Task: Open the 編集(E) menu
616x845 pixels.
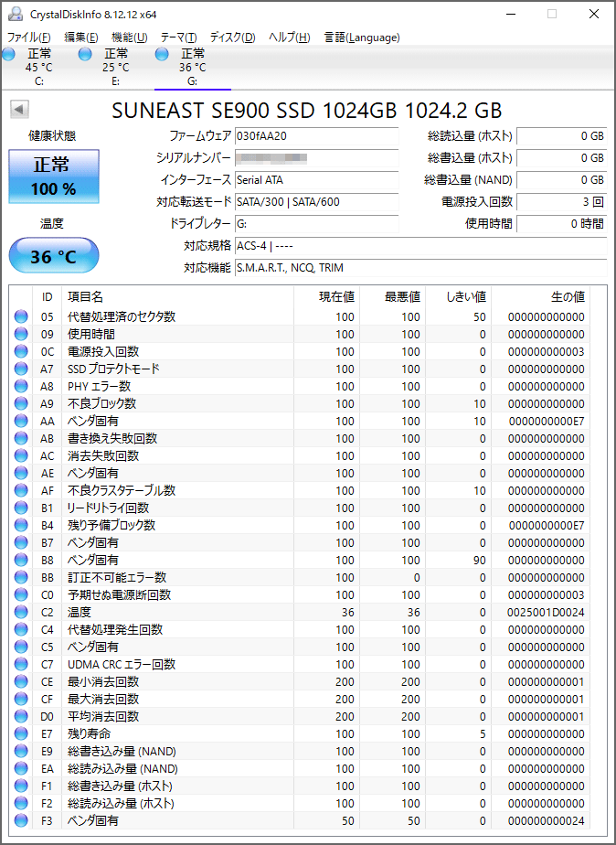Action: (81, 37)
